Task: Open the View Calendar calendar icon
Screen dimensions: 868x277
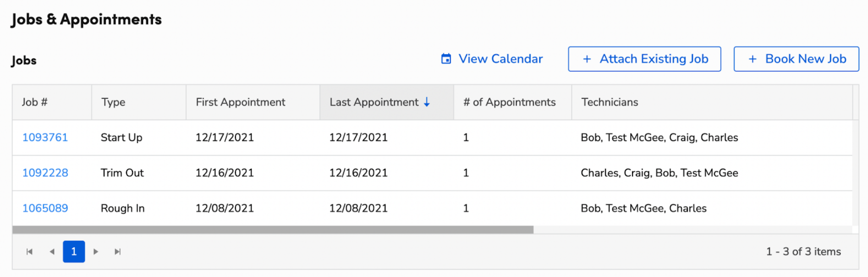Action: point(446,59)
